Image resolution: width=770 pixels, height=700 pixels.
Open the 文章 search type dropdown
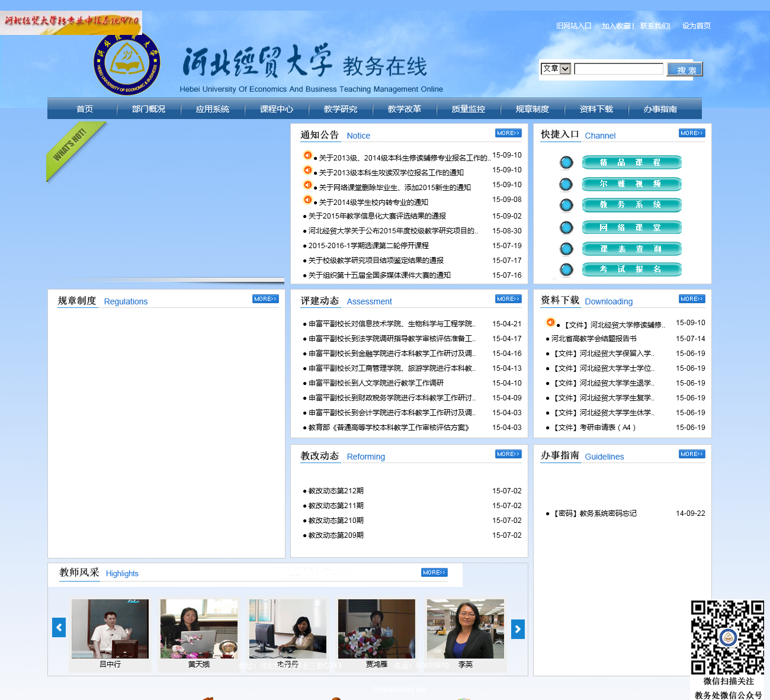pos(556,69)
